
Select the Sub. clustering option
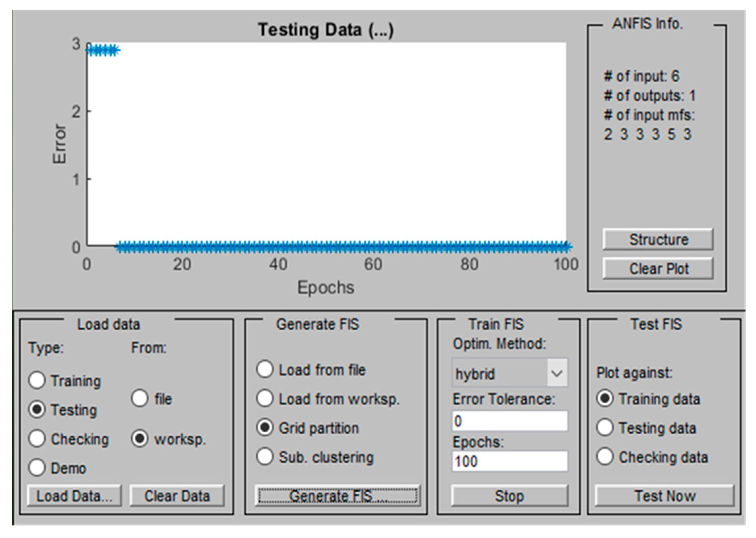[x=265, y=457]
